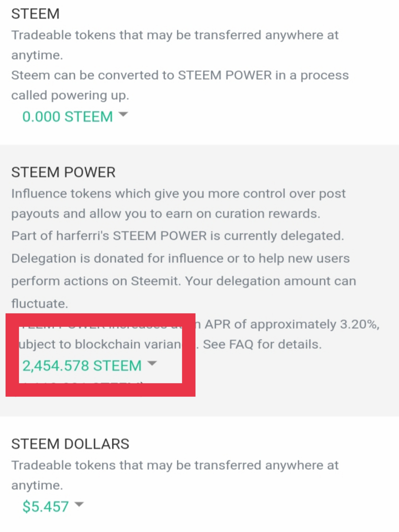Click "Part of harferri's STEEM POWER" sentence
The width and height of the screenshot is (399, 532).
pyautogui.click(x=177, y=236)
